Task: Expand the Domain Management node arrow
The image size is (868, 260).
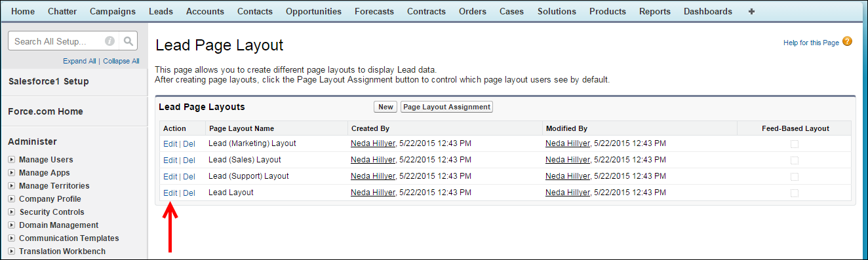Action: (x=12, y=225)
